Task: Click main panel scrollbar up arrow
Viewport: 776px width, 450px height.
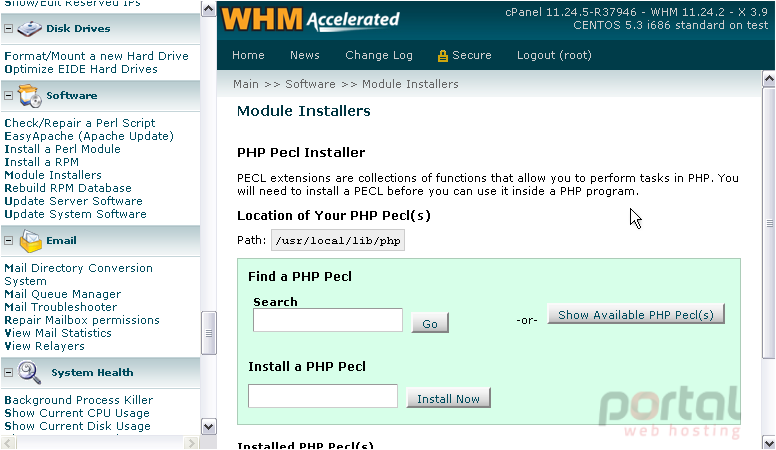Action: 769,79
